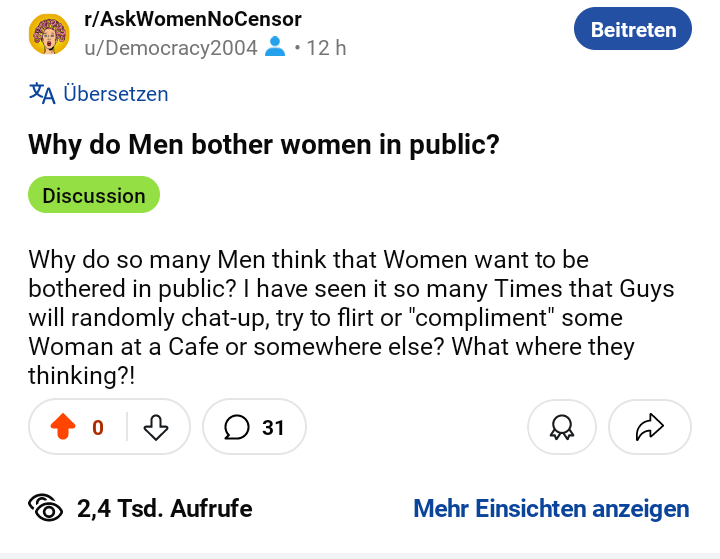Click the blue person icon beside the username
This screenshot has width=720, height=559.
click(275, 47)
